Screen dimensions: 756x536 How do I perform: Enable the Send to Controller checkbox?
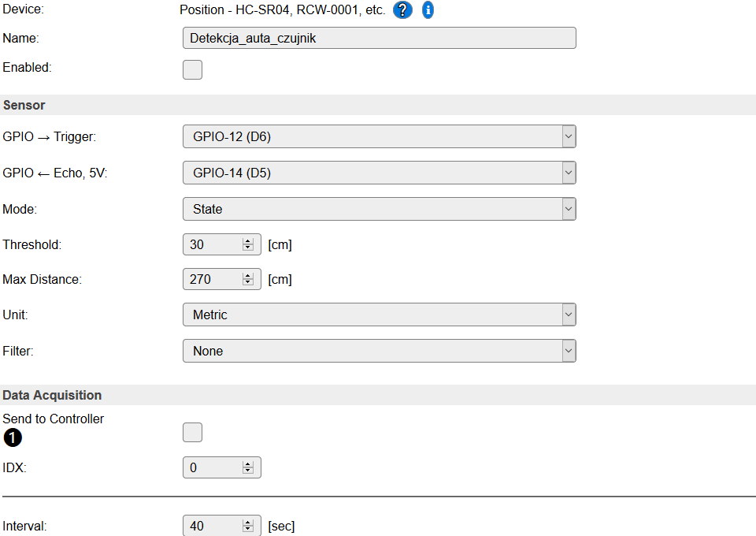click(x=192, y=432)
